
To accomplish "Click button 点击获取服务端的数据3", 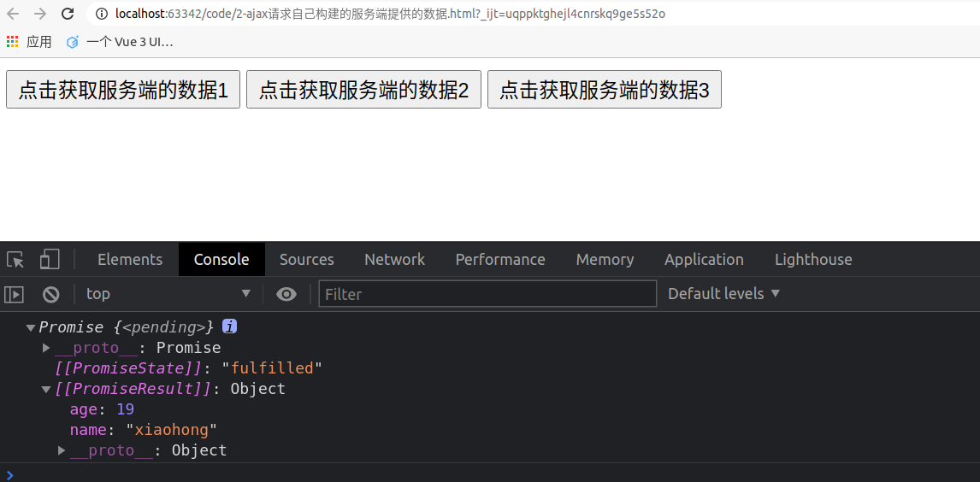I will [x=605, y=89].
